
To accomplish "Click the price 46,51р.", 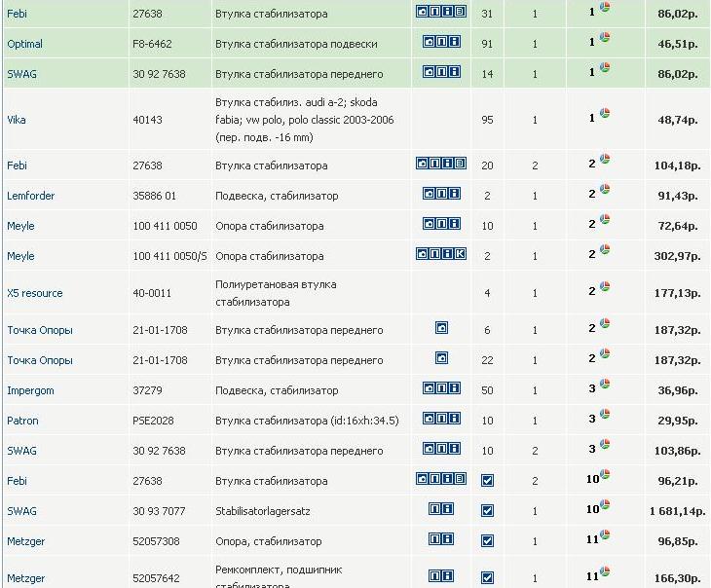I will click(678, 44).
